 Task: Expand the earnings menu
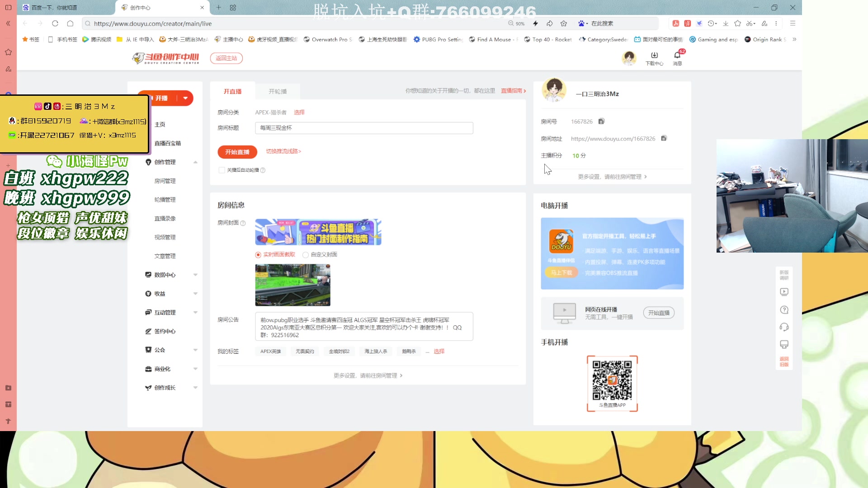195,294
